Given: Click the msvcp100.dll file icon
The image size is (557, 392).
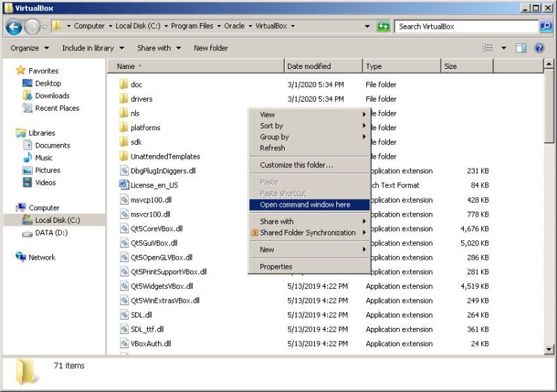Looking at the screenshot, I should click(x=124, y=199).
